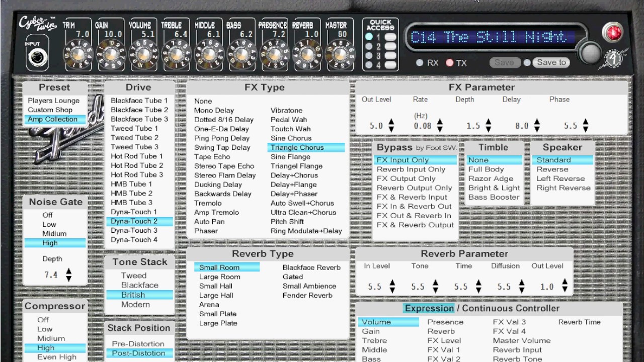Click the Expression tab label
Viewport: 644px width, 362px height.
(x=429, y=308)
